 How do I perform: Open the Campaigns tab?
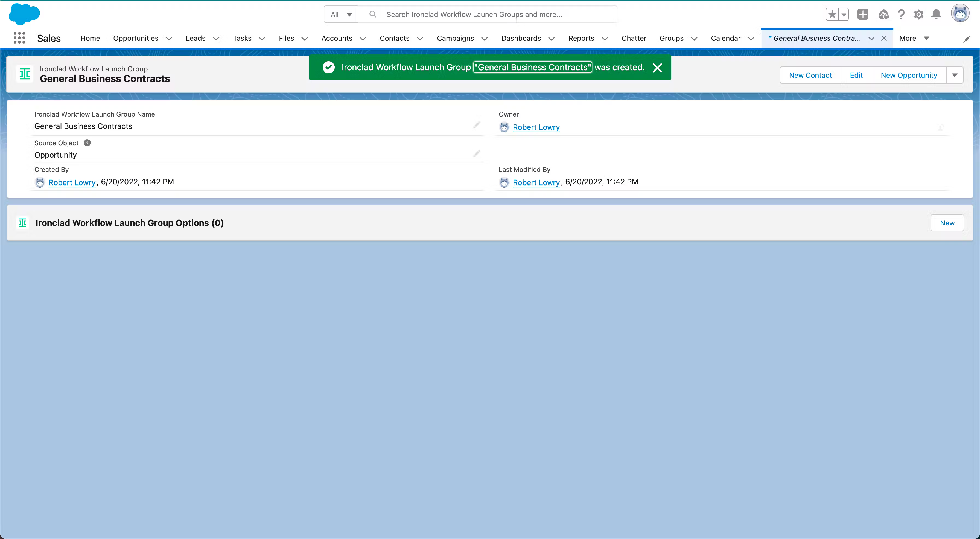(455, 38)
